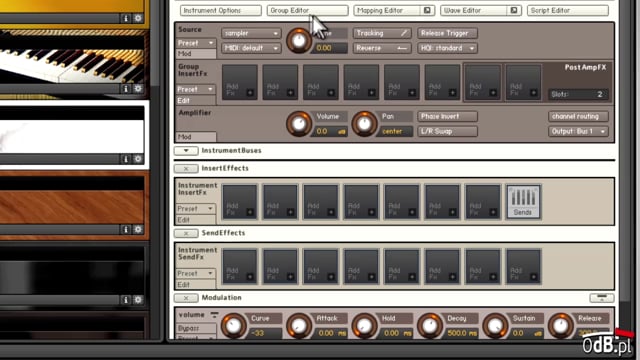Click the Wave Editor pop-out window icon
Viewport: 640px width, 360px height.
(x=514, y=10)
